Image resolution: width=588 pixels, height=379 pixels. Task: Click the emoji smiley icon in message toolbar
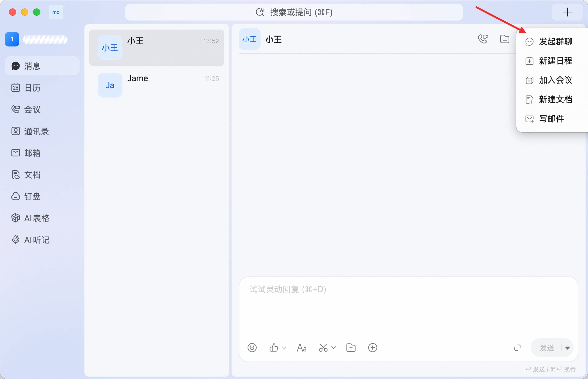coord(252,348)
